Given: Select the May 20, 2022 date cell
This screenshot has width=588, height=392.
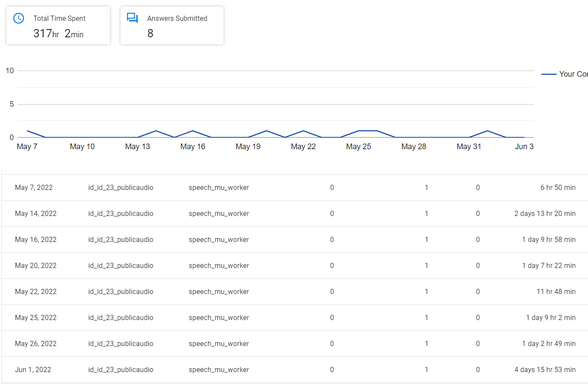Looking at the screenshot, I should tap(36, 266).
